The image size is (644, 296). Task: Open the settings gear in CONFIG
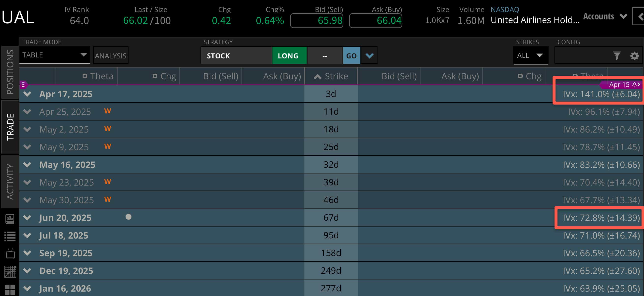coord(634,55)
